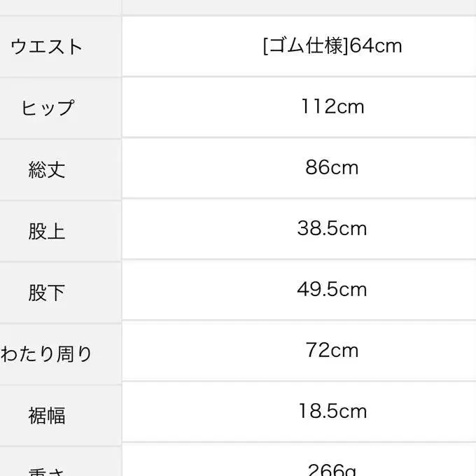Click the 112cm hip value
This screenshot has width=476, height=476.
pos(332,107)
